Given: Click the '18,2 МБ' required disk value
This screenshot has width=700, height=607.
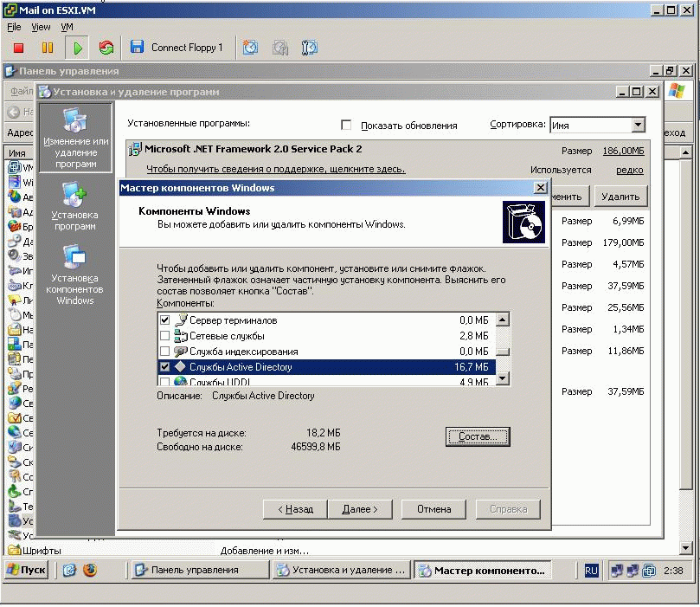Looking at the screenshot, I should point(324,433).
